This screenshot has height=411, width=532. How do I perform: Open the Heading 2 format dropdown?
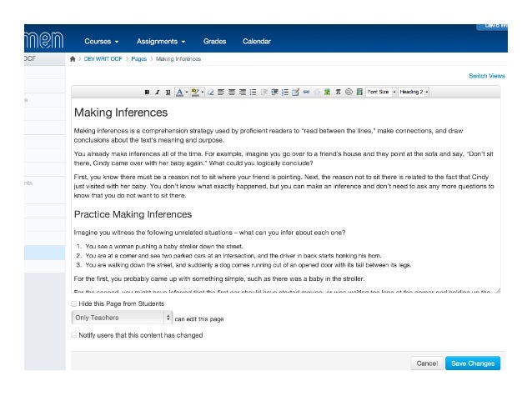point(414,92)
